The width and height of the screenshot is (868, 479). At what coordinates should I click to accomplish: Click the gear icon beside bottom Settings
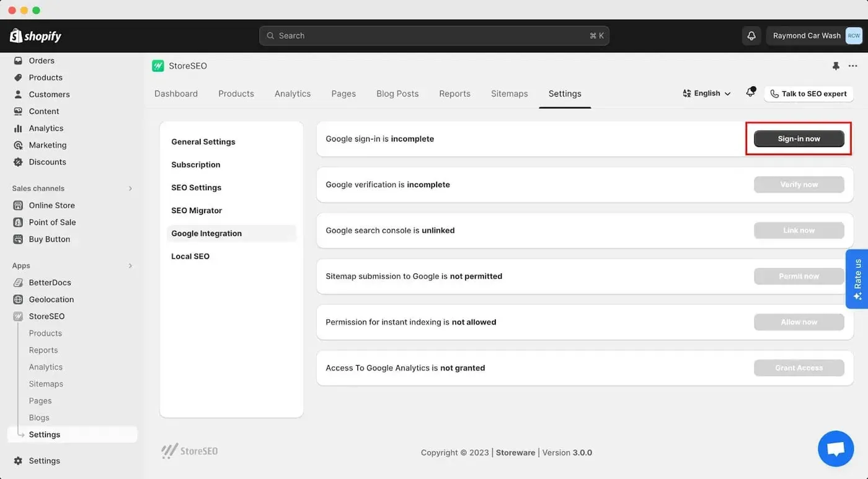[x=18, y=461]
